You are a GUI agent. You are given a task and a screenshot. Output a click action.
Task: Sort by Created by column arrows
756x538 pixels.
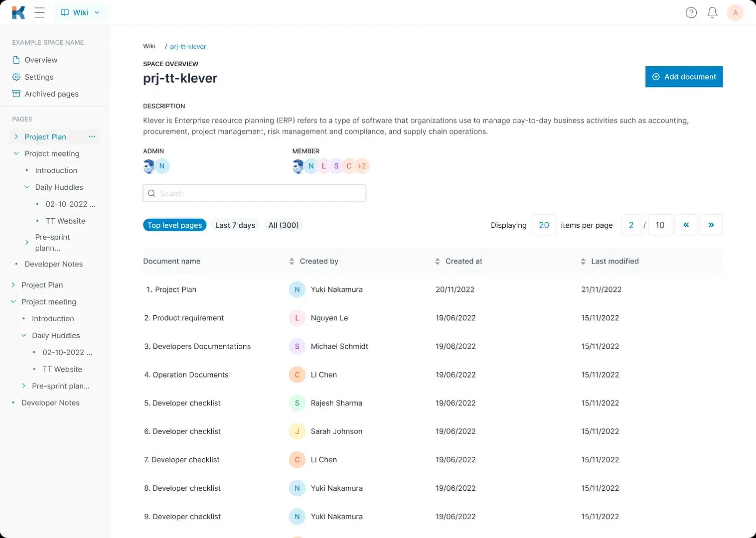click(291, 261)
